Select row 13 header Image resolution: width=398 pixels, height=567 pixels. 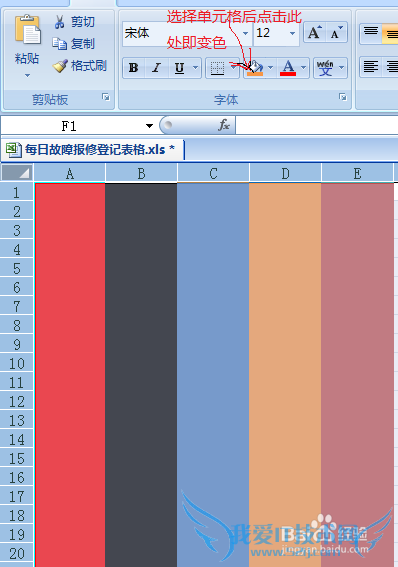(x=17, y=420)
